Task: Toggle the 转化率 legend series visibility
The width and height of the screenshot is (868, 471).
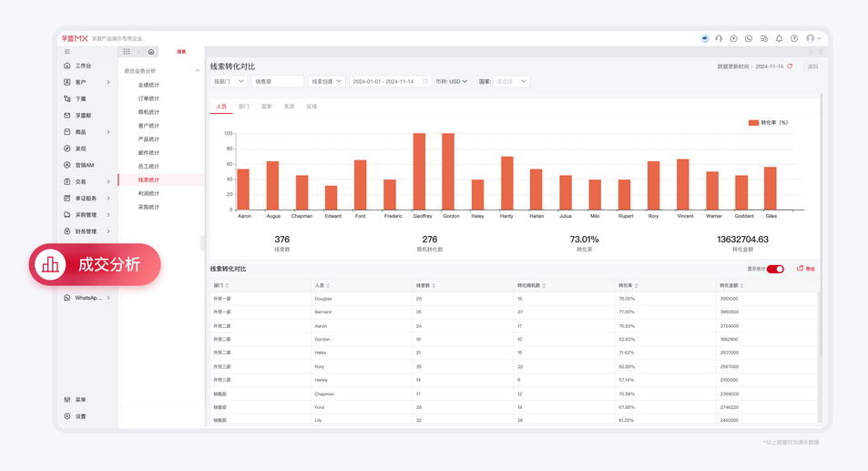Action: 767,122
